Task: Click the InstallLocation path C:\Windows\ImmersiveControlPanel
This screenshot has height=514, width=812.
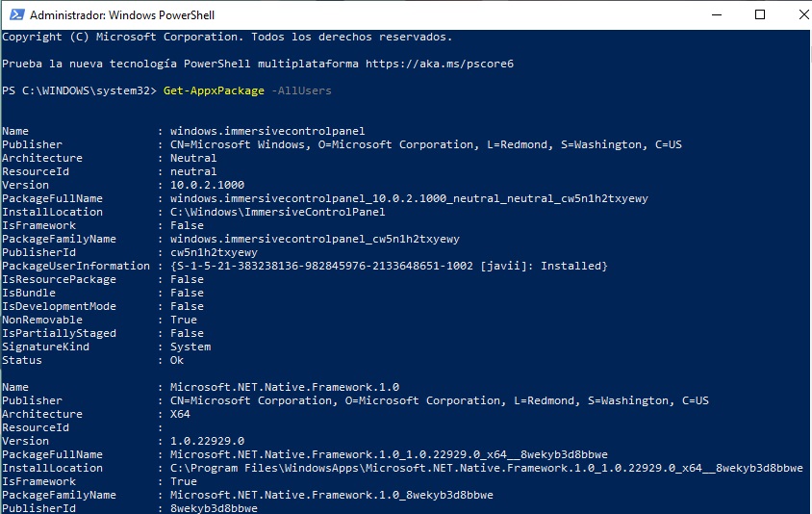Action: [x=277, y=212]
